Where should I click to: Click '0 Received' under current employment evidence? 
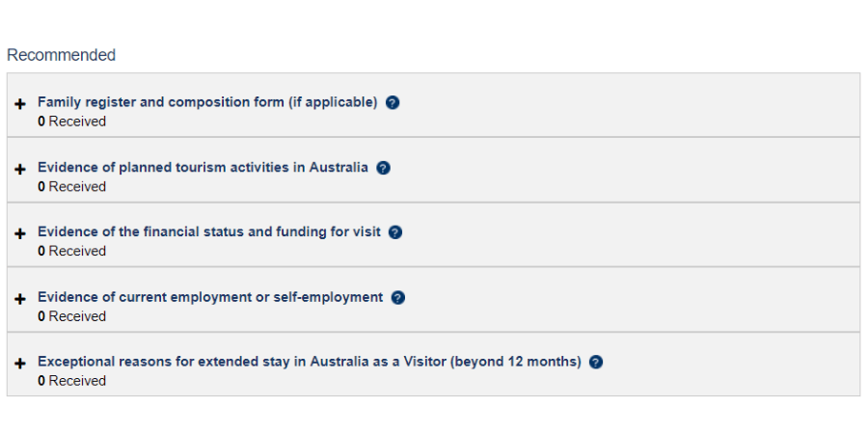(x=71, y=316)
